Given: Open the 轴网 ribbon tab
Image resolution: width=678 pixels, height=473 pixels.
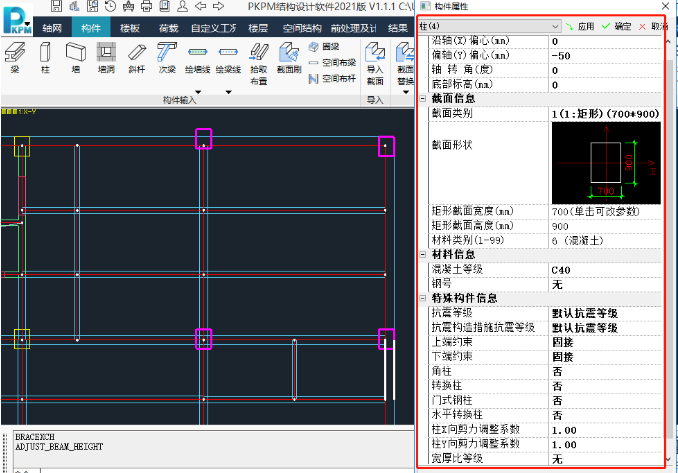Looking at the screenshot, I should click(52, 28).
